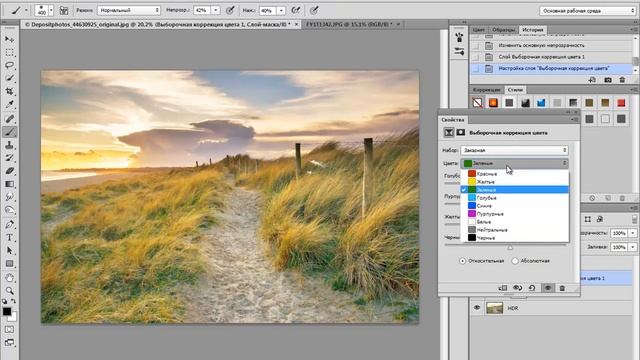Click slider handle under color list
This screenshot has height=360, width=640.
point(510,247)
